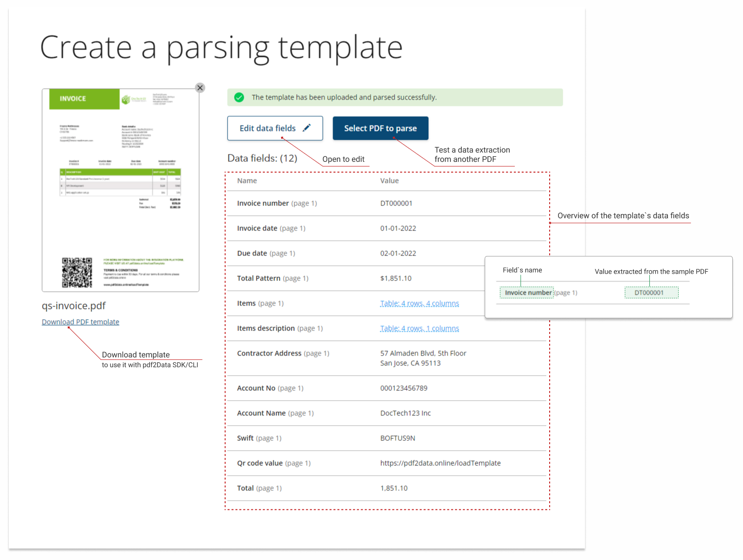Click the Due date field name
Viewport: 743px width, 560px height.
point(252,254)
